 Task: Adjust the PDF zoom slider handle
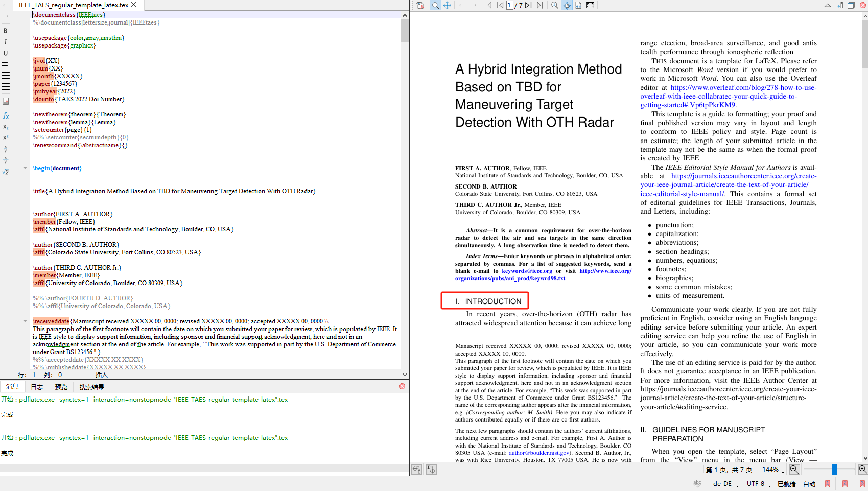click(834, 469)
